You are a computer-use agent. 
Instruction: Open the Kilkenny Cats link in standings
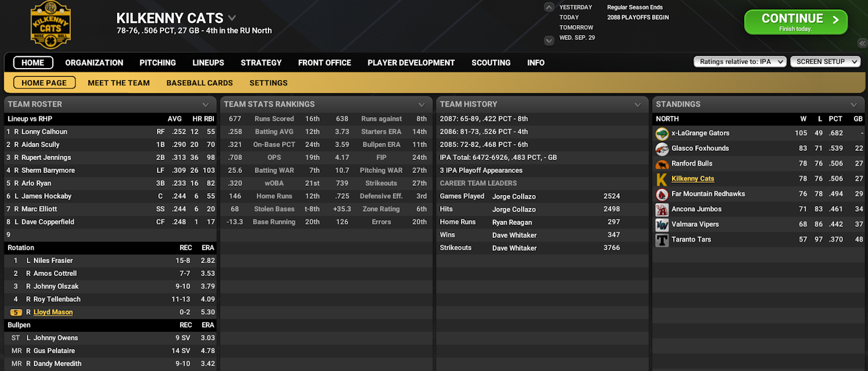(x=693, y=179)
